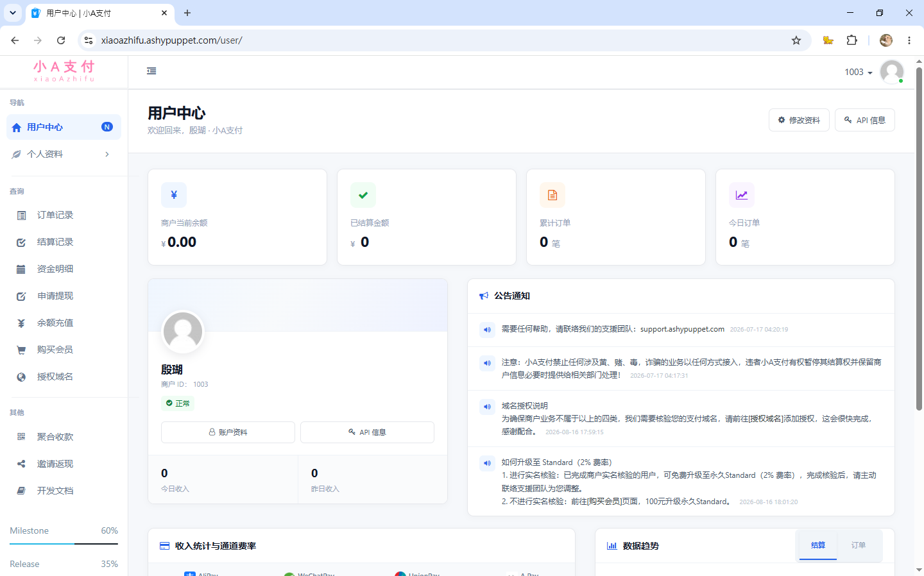This screenshot has height=576, width=924.
Task: Open 申请提现 page
Action: (x=55, y=296)
